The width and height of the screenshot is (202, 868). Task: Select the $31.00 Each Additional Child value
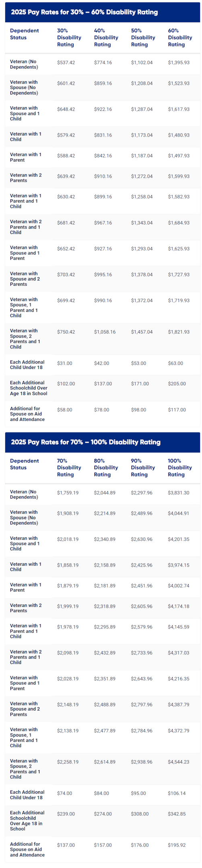(65, 363)
